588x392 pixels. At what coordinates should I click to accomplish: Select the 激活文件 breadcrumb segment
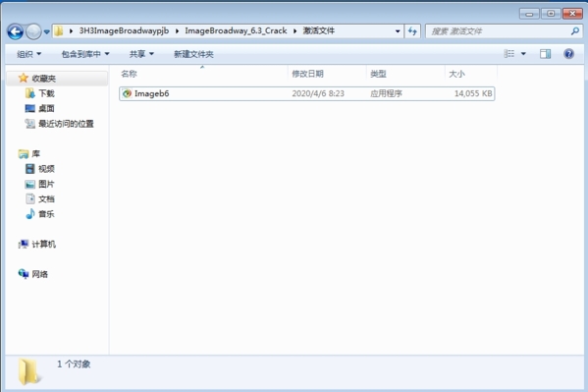coord(319,30)
